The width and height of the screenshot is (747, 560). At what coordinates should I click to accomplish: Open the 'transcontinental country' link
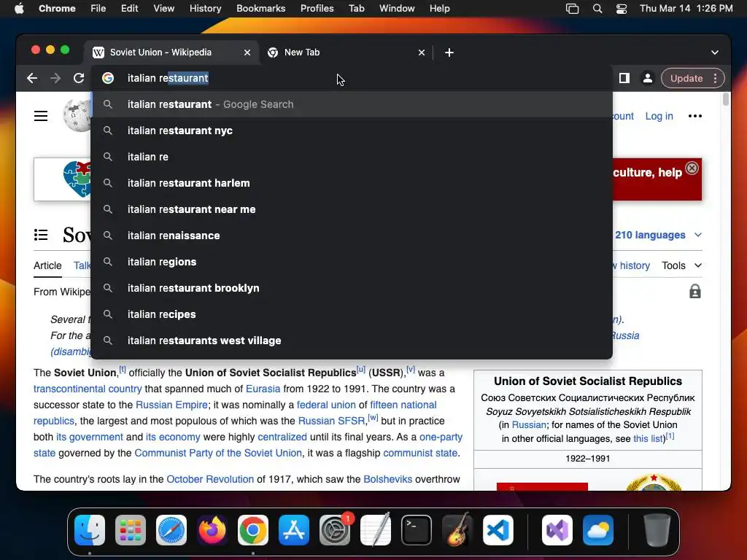point(88,389)
